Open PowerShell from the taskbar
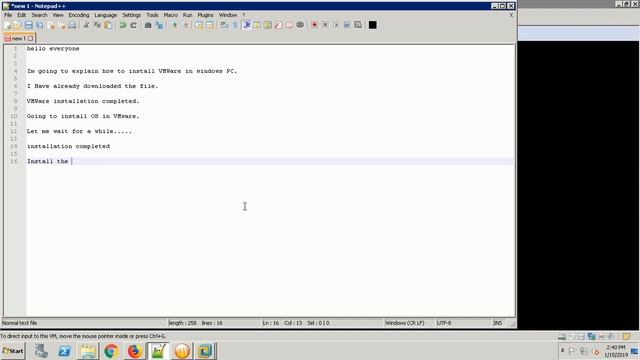 [x=64, y=351]
